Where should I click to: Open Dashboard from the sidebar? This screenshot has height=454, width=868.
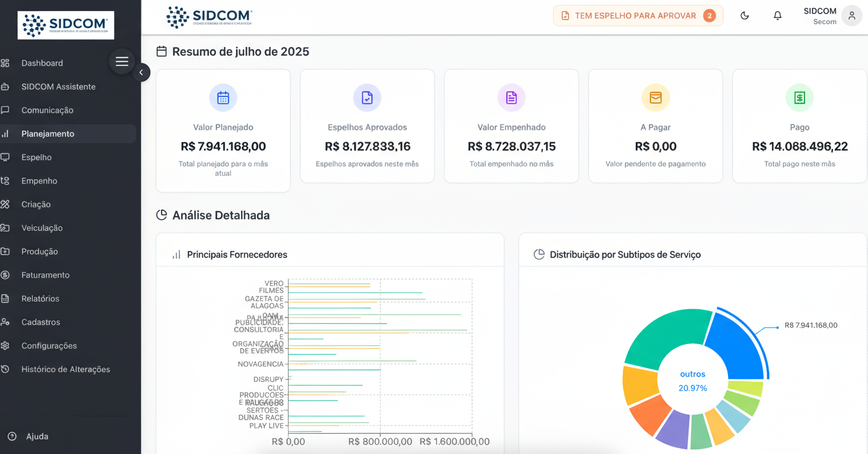point(42,63)
